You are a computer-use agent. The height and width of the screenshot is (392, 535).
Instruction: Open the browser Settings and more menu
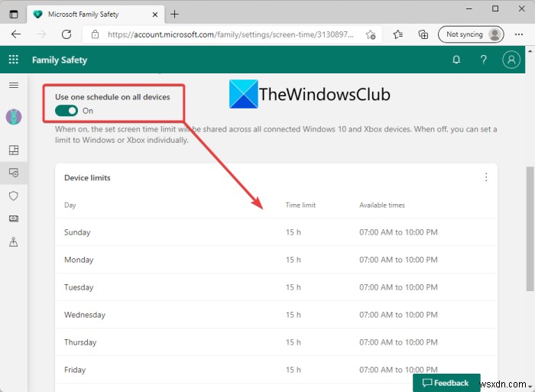(x=519, y=34)
